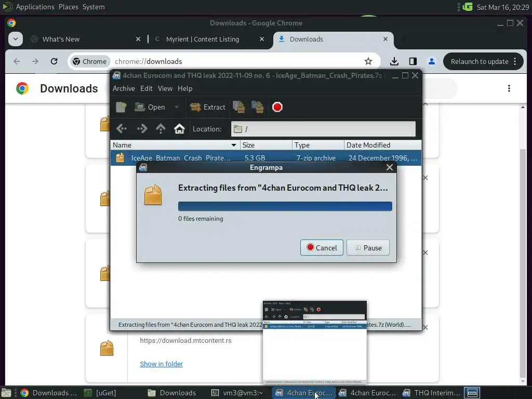The width and height of the screenshot is (532, 399).
Task: Open the Help menu in Engrampa
Action: point(185,88)
